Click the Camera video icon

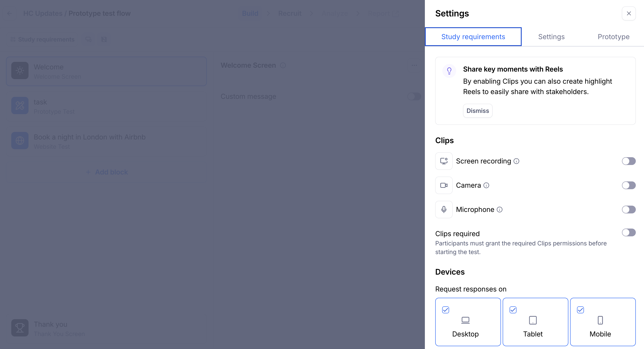pyautogui.click(x=444, y=185)
